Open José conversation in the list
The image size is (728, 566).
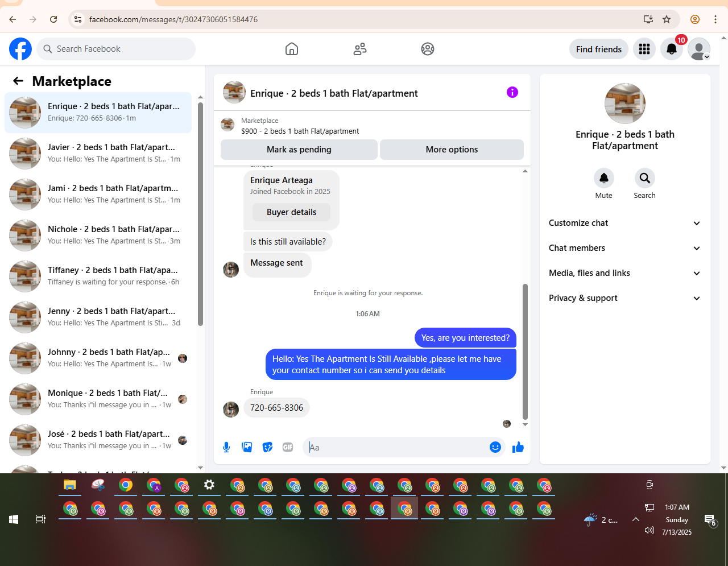click(x=98, y=440)
